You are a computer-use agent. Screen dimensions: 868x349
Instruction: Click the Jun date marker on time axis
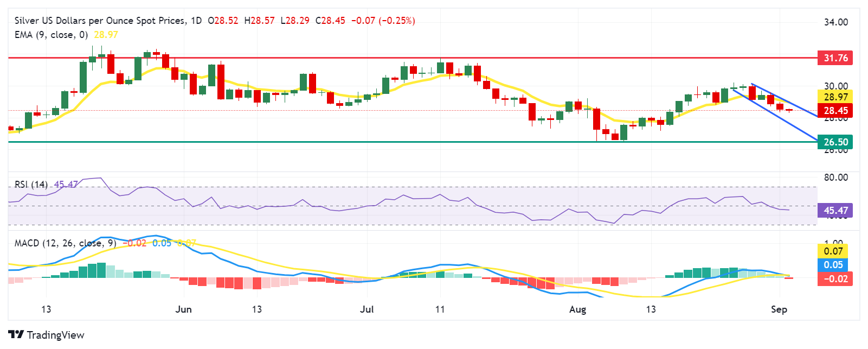[x=184, y=309]
